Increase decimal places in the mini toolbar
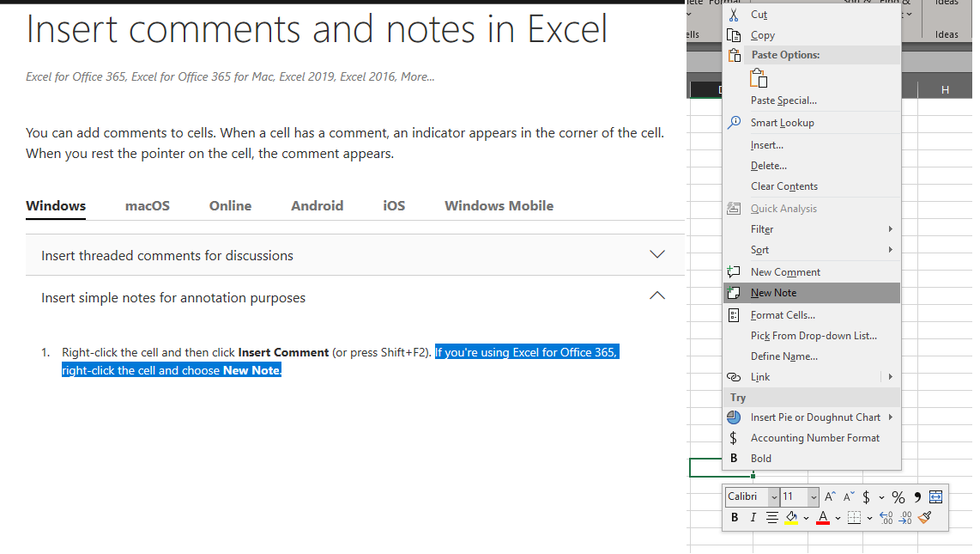The height and width of the screenshot is (554, 980). [x=886, y=517]
